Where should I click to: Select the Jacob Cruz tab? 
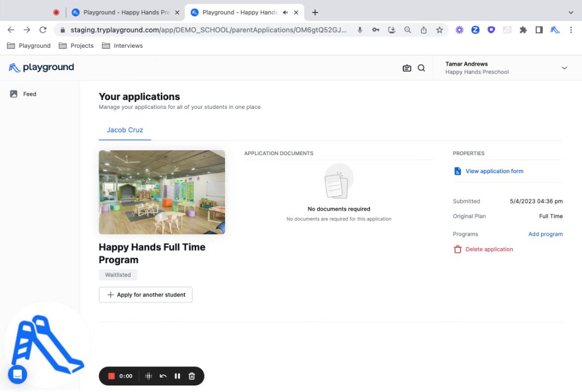[125, 130]
